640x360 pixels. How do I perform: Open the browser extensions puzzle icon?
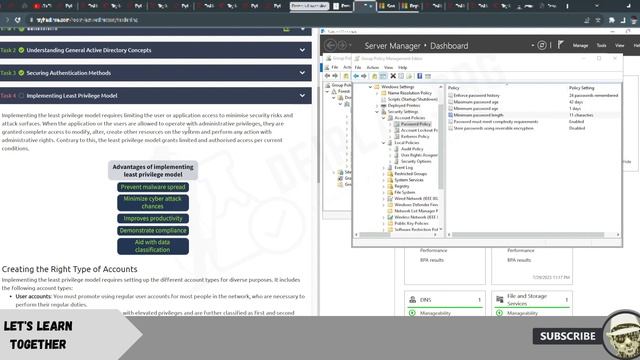tap(611, 20)
